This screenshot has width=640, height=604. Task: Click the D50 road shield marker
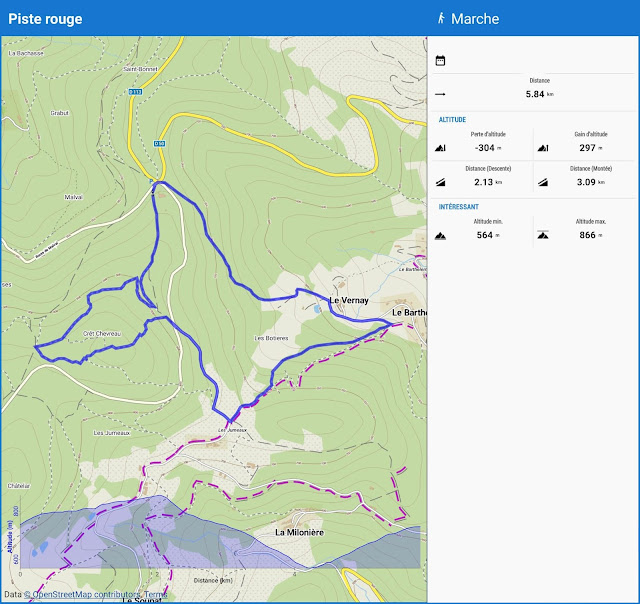[160, 144]
